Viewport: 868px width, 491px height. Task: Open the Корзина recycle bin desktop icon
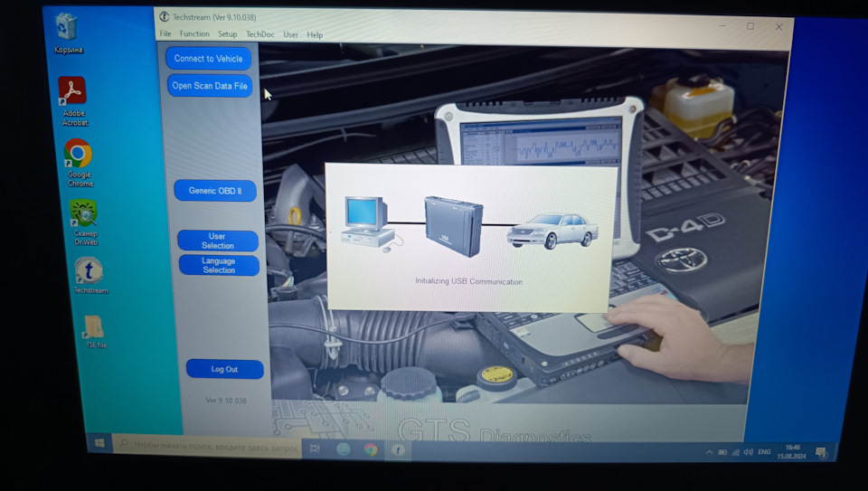click(66, 33)
